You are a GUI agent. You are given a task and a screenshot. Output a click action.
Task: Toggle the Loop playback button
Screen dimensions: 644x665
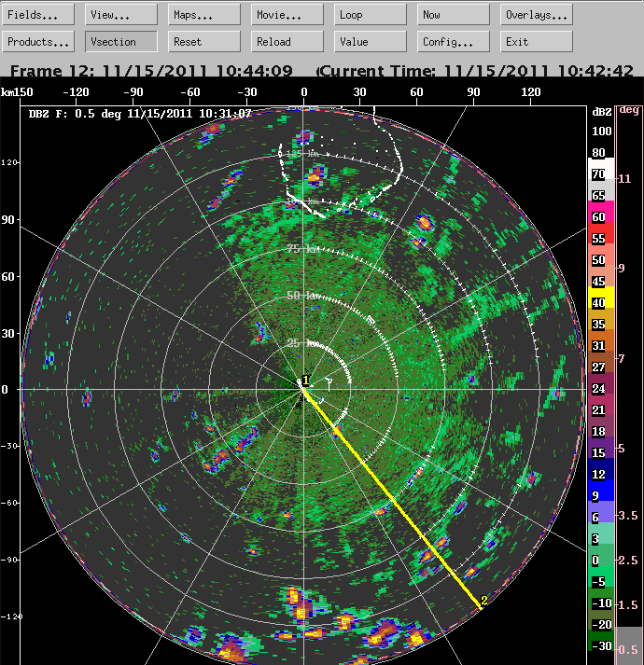pos(371,15)
